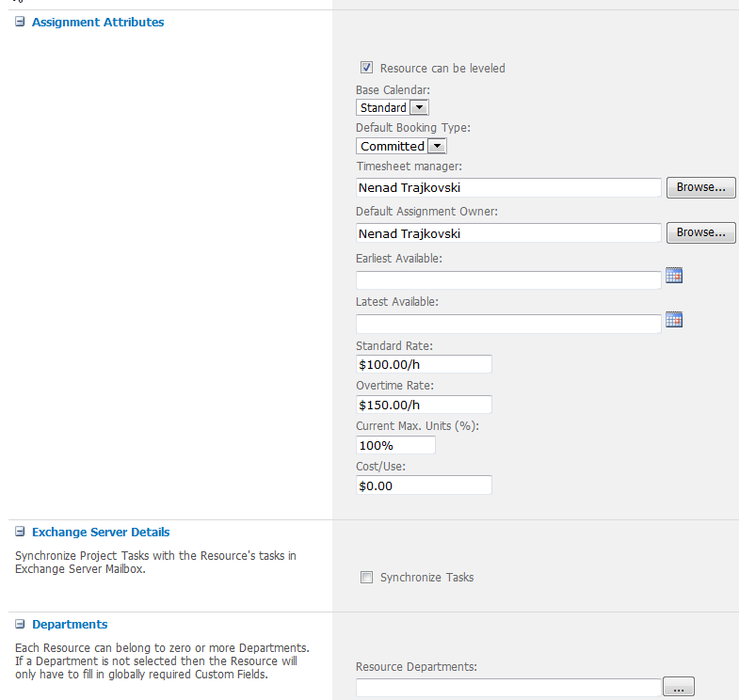The height and width of the screenshot is (700, 739).
Task: Collapse the Assignment Attributes section
Action: [x=20, y=23]
